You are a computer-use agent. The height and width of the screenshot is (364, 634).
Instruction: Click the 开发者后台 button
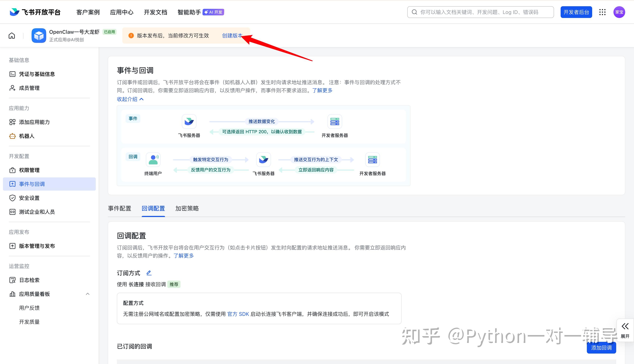click(x=576, y=12)
